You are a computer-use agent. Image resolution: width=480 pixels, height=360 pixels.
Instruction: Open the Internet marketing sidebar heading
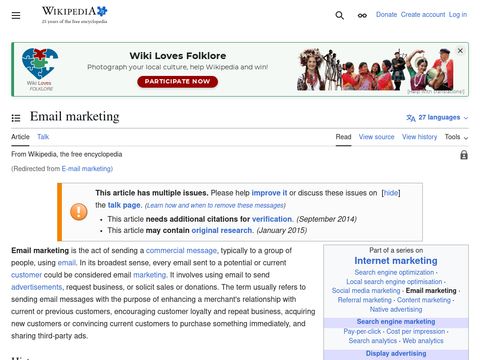[x=396, y=261]
